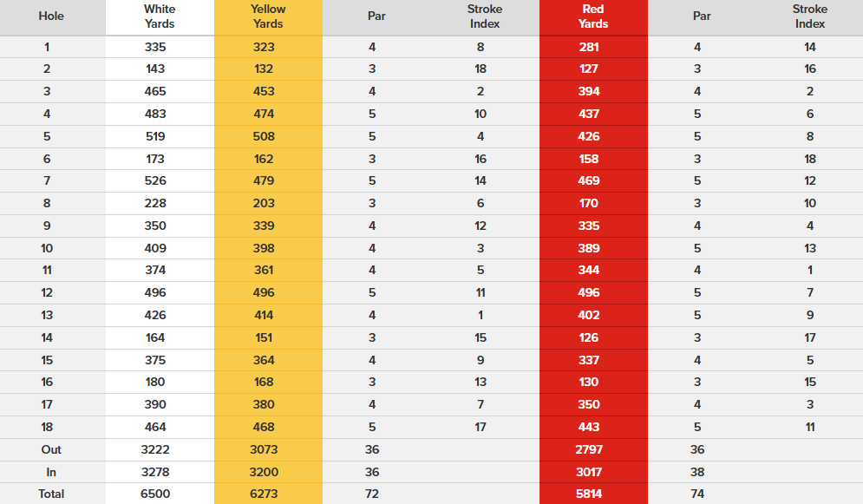
Task: Select yellow yards 453 for hole 3
Action: pyautogui.click(x=264, y=92)
